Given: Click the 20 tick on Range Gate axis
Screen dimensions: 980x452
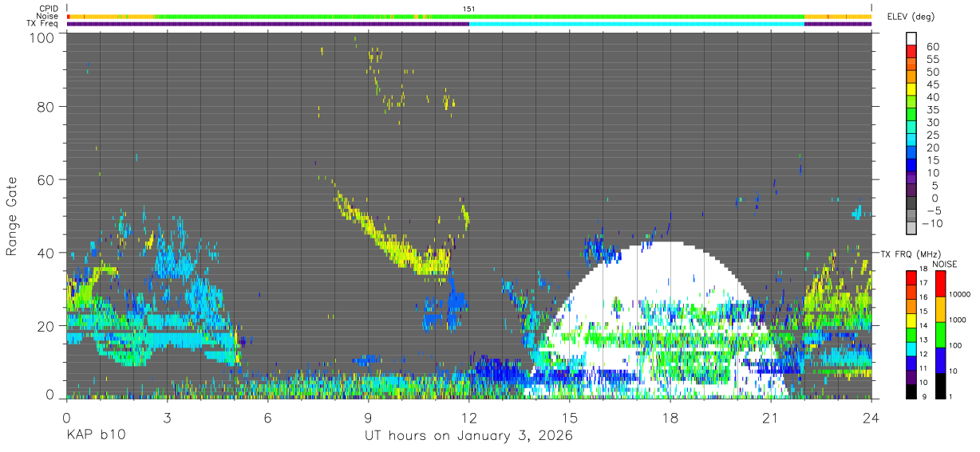Looking at the screenshot, I should coord(45,325).
